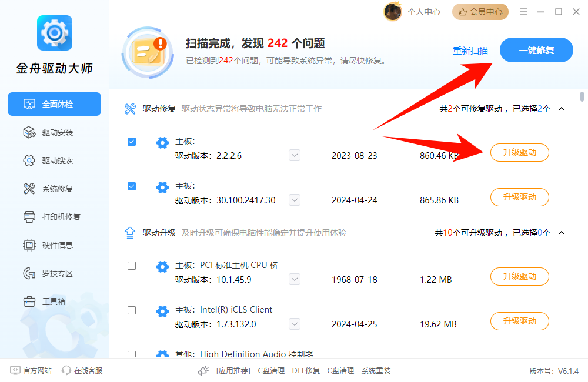
Task: Click the 金舟驱动大师 app logo
Action: click(54, 33)
